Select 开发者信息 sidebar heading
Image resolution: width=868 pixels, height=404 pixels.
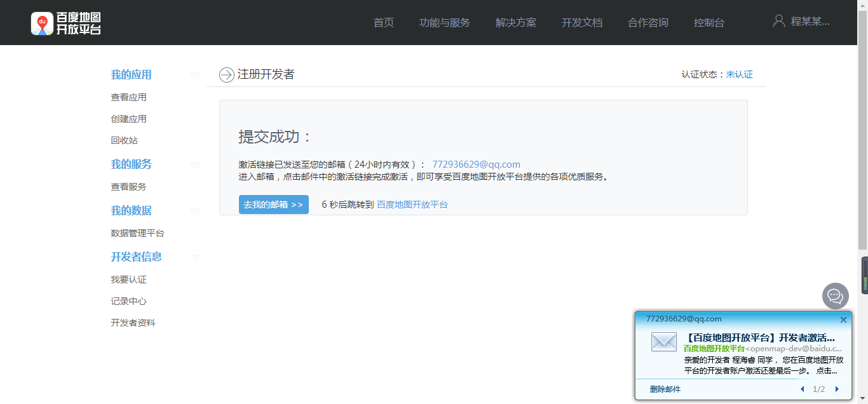coord(137,257)
